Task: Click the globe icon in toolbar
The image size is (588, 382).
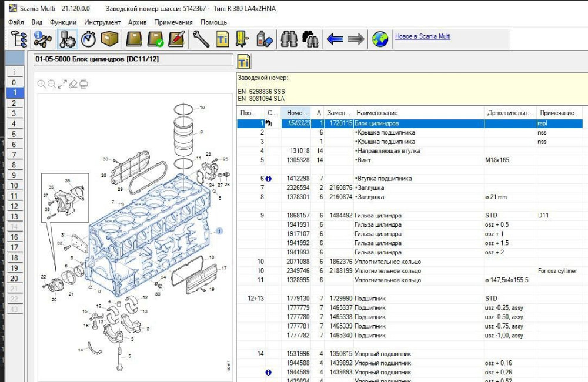Action: [380, 39]
